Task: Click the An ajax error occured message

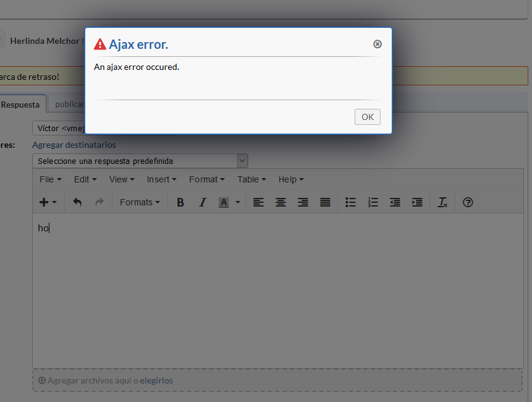Action: click(x=137, y=67)
